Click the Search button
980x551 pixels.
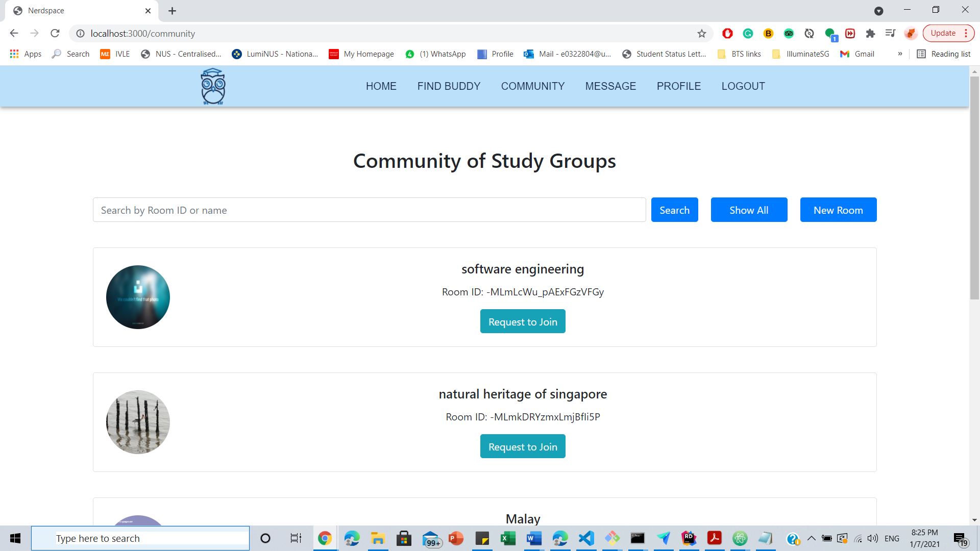click(x=674, y=209)
